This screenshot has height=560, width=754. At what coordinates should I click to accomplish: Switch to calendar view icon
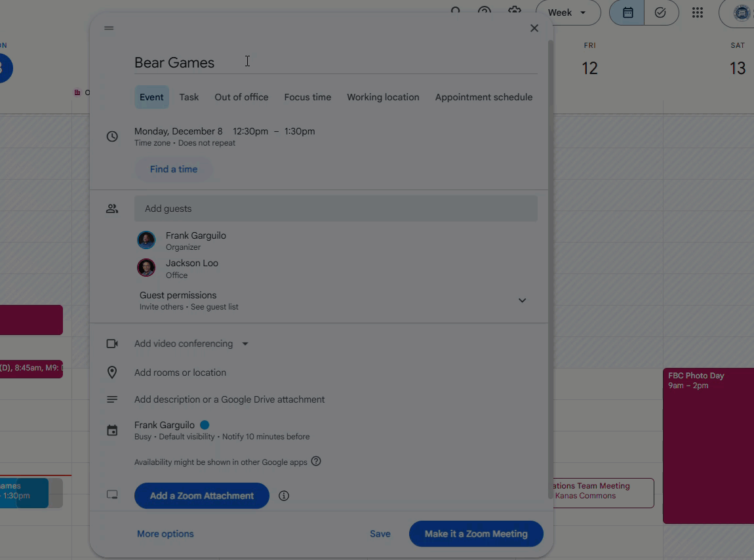coord(627,12)
